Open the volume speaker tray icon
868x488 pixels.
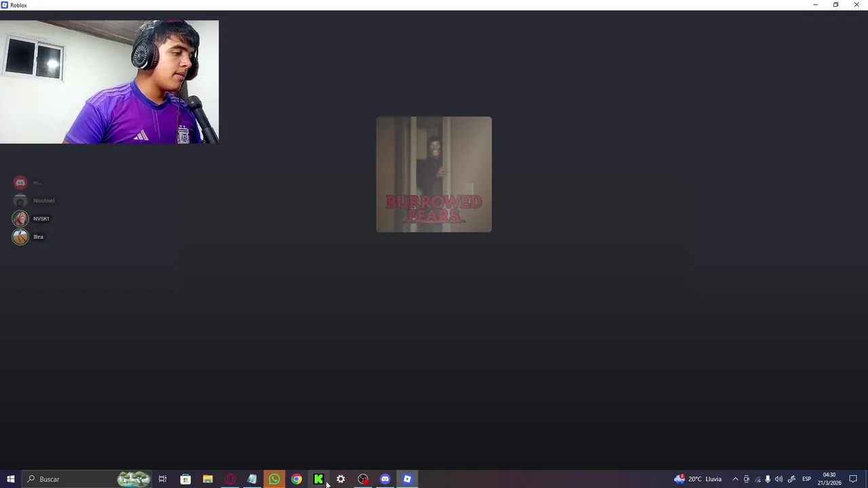point(778,479)
